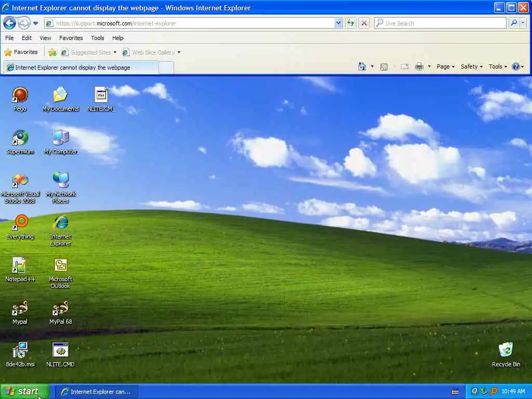This screenshot has width=532, height=399.
Task: Click the address bar URL field
Action: (x=193, y=23)
